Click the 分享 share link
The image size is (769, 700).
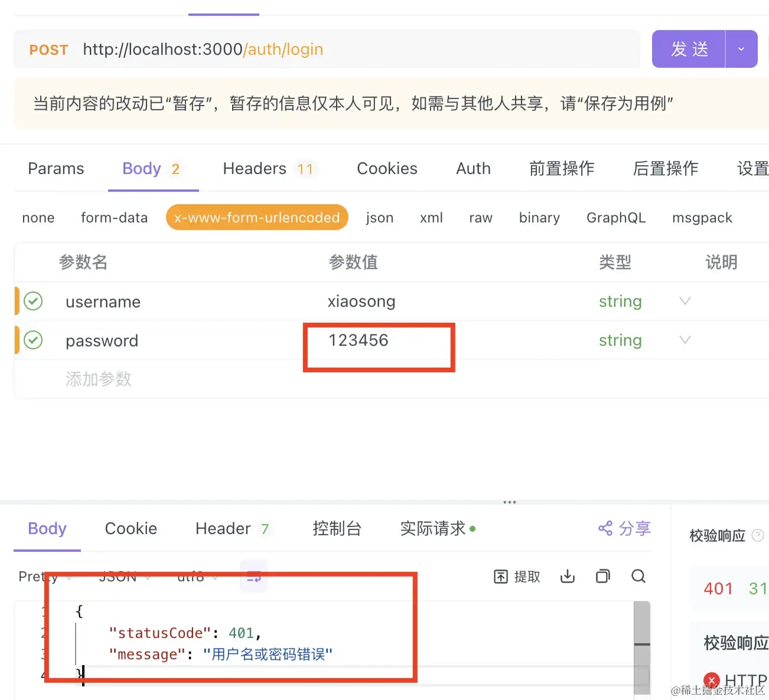634,528
